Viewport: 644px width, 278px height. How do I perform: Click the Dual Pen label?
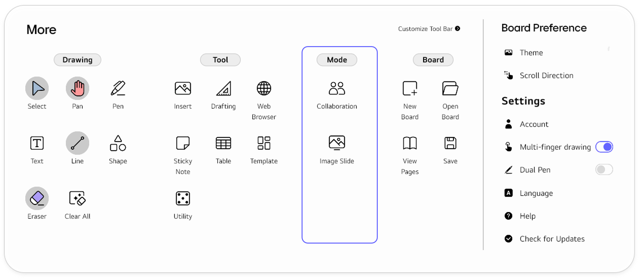tap(535, 170)
